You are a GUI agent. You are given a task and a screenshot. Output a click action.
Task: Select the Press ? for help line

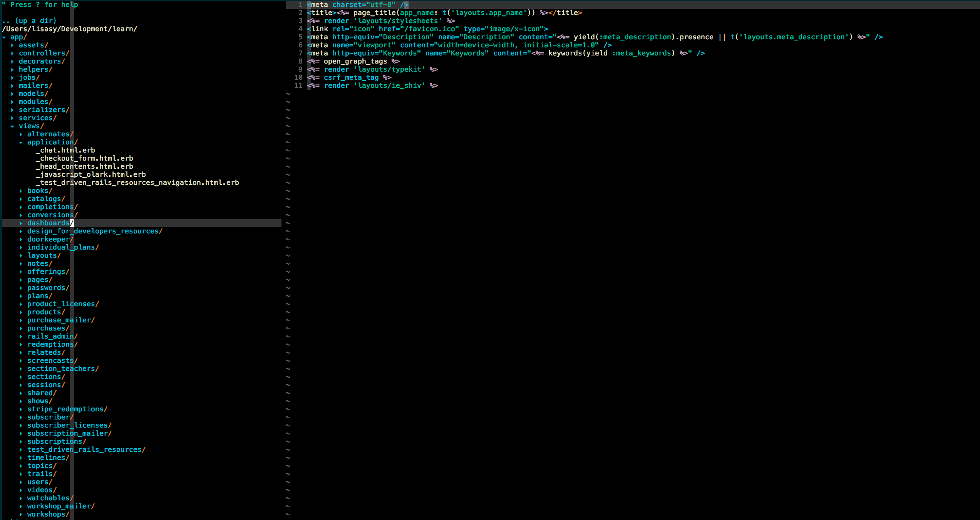[40, 5]
